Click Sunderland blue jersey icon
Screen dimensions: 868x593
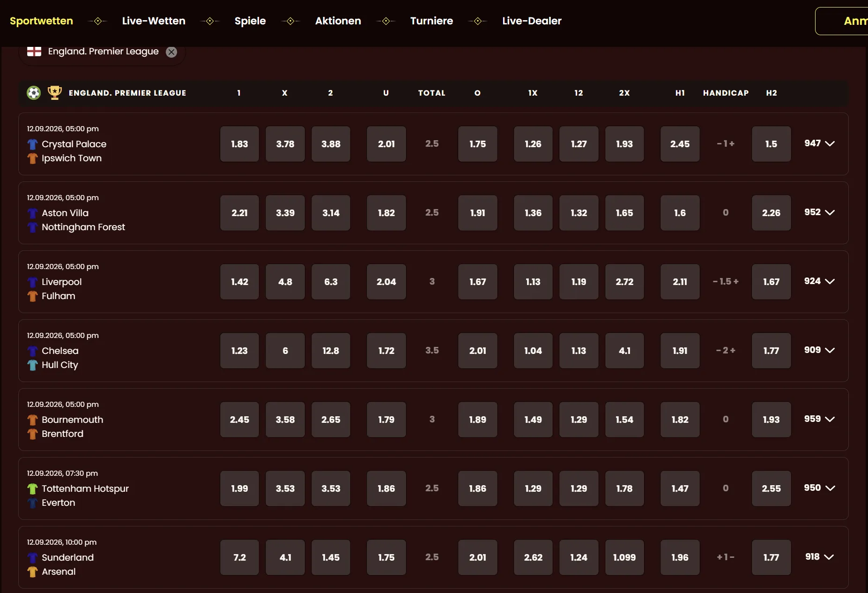pos(32,558)
